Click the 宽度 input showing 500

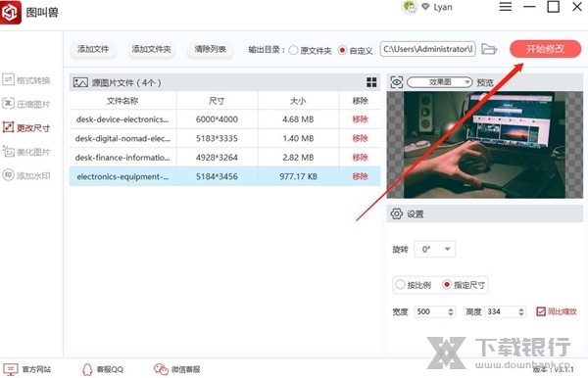pyautogui.click(x=430, y=311)
